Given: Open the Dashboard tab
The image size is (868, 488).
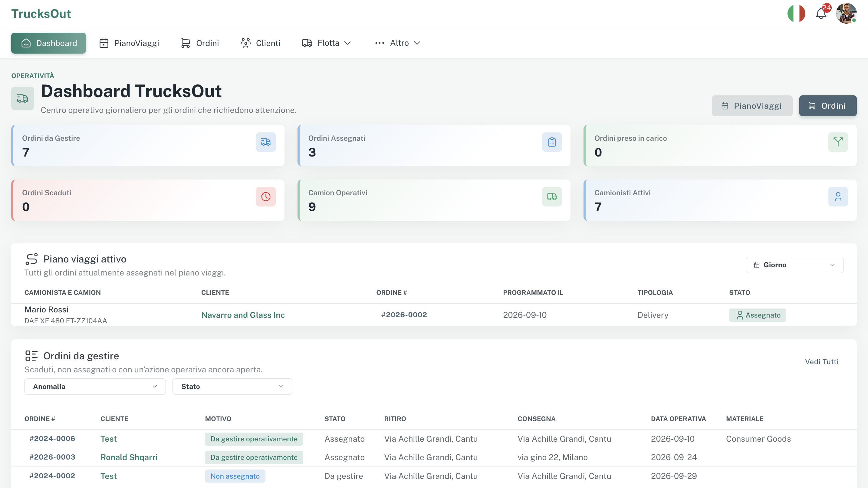Looking at the screenshot, I should [48, 43].
